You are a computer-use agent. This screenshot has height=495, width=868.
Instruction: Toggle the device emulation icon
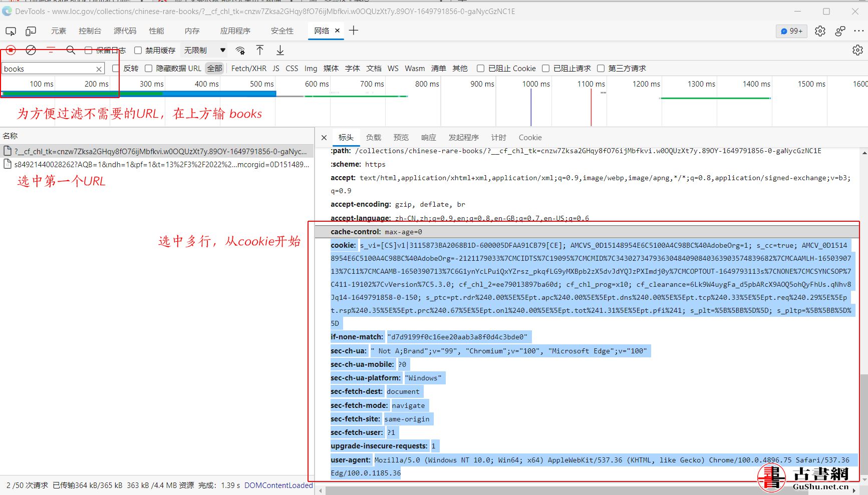click(x=31, y=31)
